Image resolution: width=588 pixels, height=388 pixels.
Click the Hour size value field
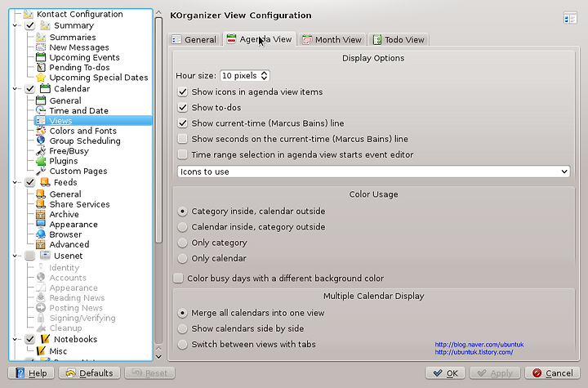(240, 75)
